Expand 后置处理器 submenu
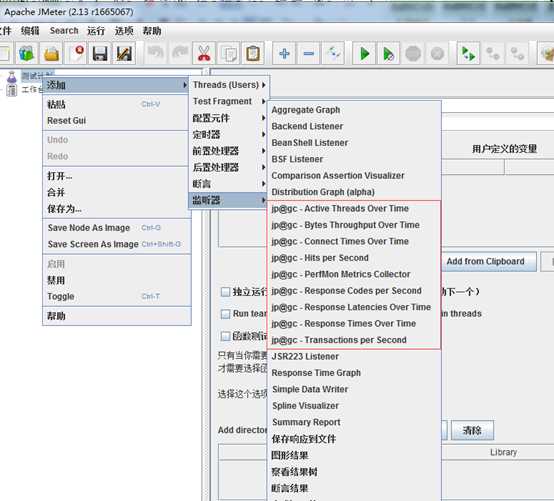 point(229,167)
